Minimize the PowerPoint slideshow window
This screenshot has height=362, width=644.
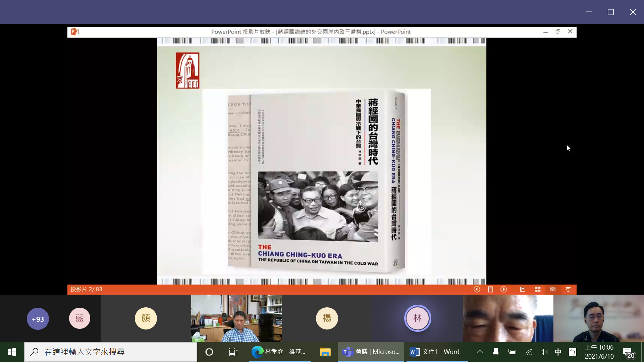click(546, 32)
